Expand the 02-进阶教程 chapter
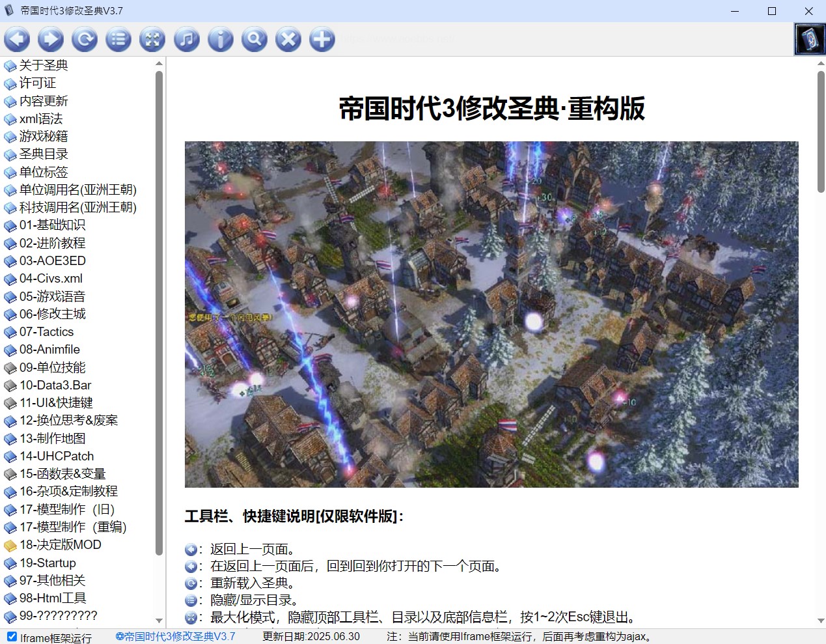The image size is (826, 644). click(x=52, y=243)
